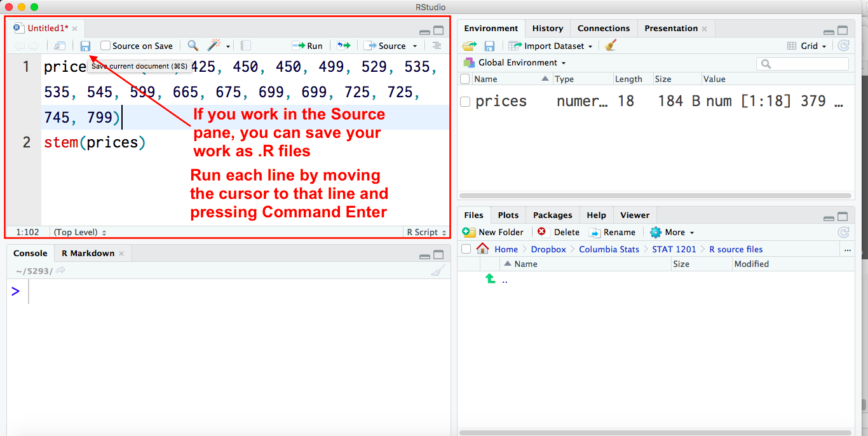Tick the select-all checkbox in Files pane

pos(466,249)
